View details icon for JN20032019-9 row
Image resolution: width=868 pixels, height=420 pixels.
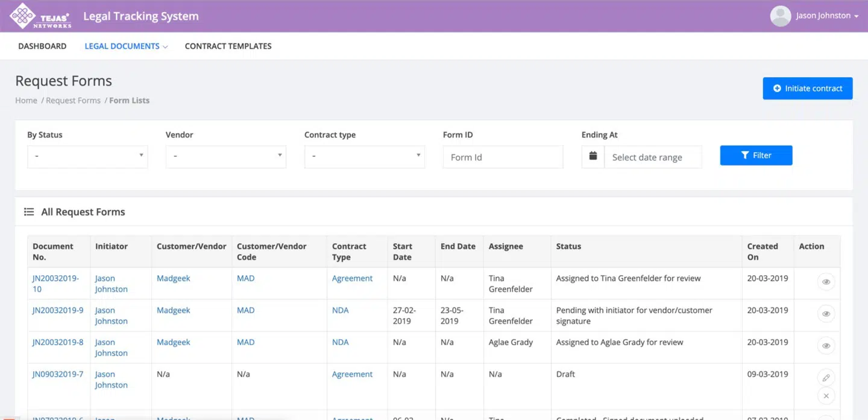[826, 314]
